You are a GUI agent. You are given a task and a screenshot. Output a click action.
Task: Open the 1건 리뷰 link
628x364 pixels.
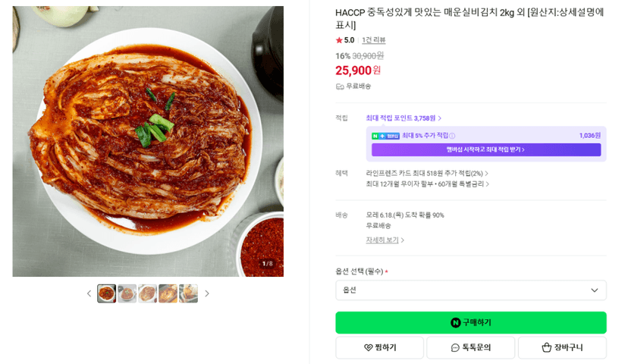374,40
